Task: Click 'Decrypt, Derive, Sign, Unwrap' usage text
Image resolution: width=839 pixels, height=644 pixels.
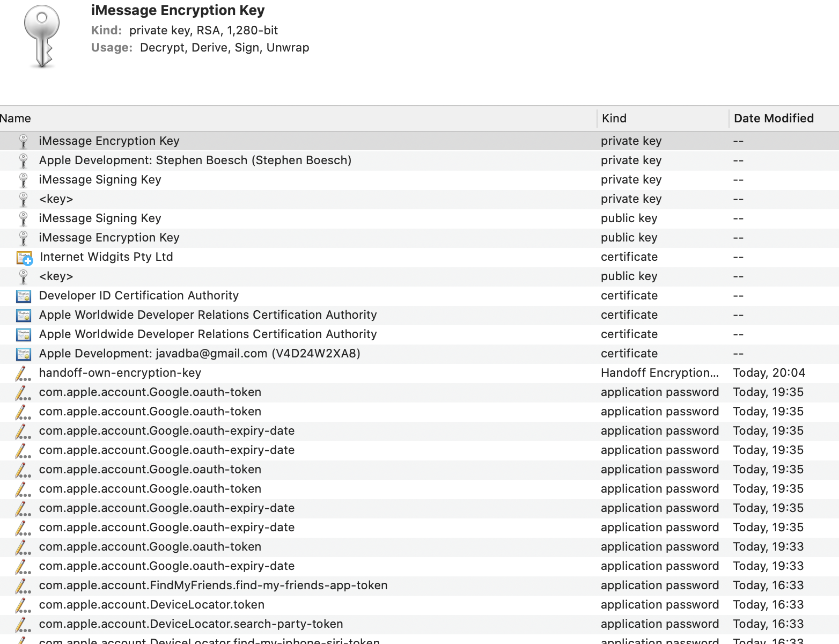Action: coord(225,48)
